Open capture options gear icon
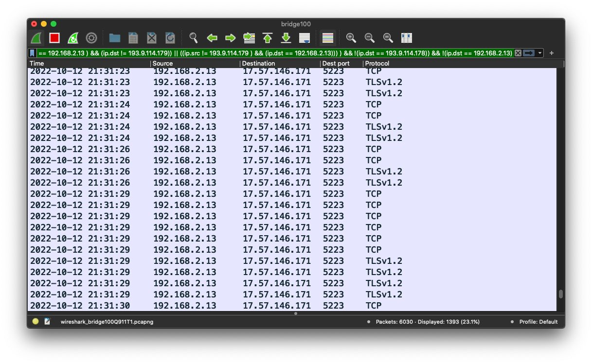592x364 pixels. 91,38
